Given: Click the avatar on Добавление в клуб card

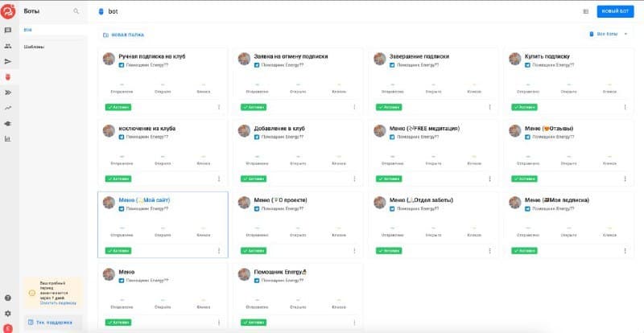Looking at the screenshot, I should tap(245, 131).
